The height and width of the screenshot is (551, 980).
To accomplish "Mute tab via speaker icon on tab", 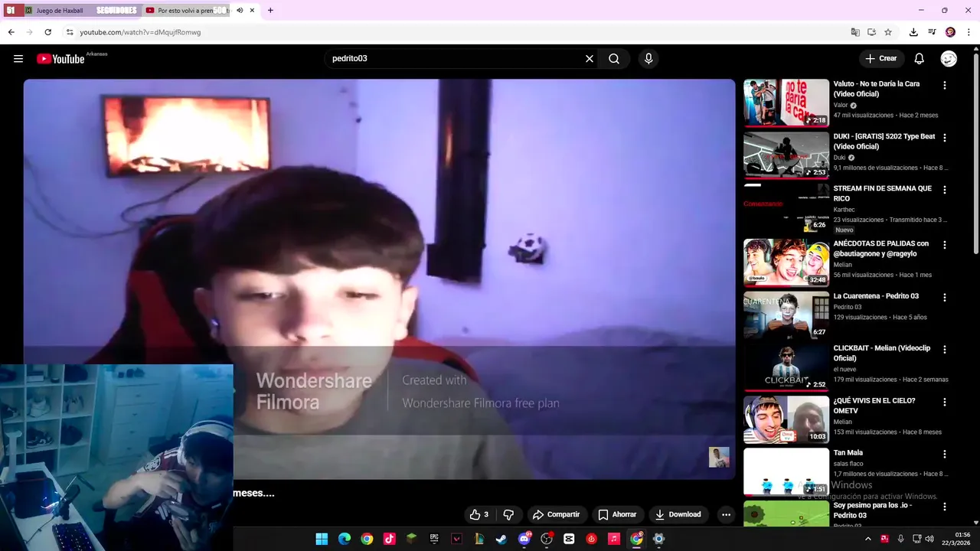I will pos(240,11).
